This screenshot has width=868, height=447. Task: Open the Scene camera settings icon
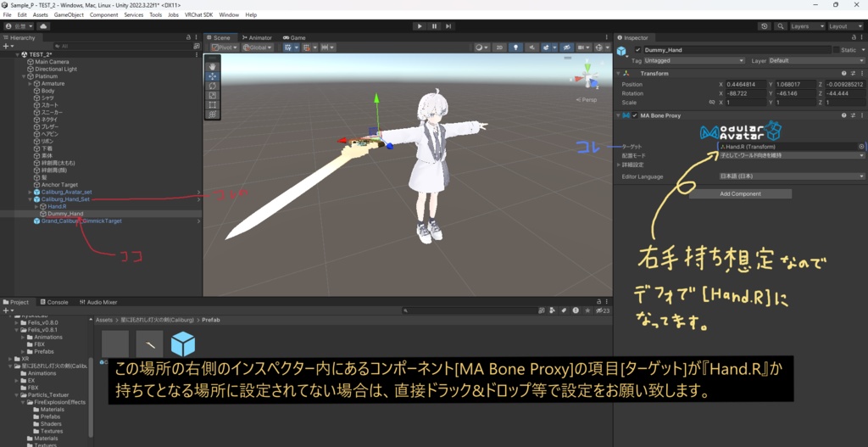click(582, 47)
